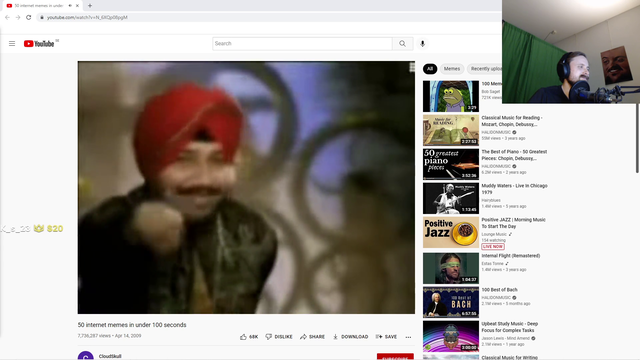Click the 'Estas Tonne' channel name

coord(492,264)
